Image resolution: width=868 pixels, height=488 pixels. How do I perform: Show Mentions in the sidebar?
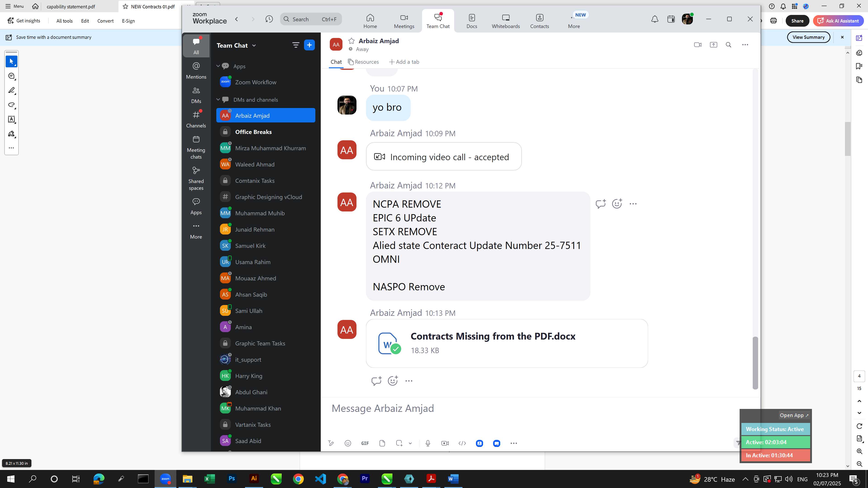tap(196, 70)
